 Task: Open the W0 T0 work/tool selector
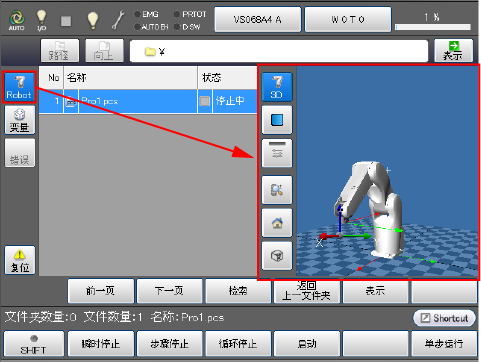click(x=348, y=20)
